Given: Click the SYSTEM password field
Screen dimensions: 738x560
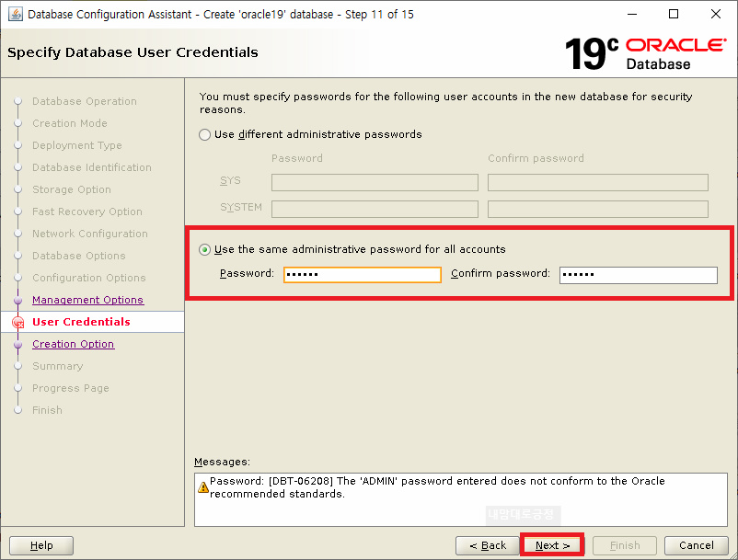Looking at the screenshot, I should (375, 209).
